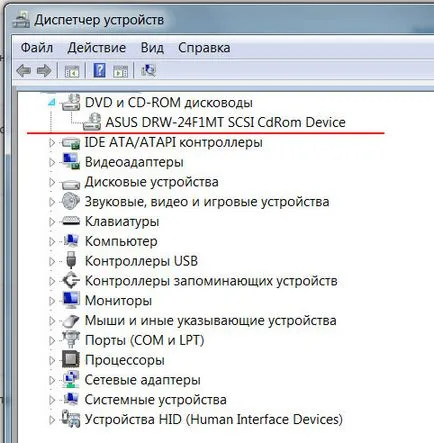
Task: Click the Контроллеры запоминающих устройств icon
Action: point(71,280)
